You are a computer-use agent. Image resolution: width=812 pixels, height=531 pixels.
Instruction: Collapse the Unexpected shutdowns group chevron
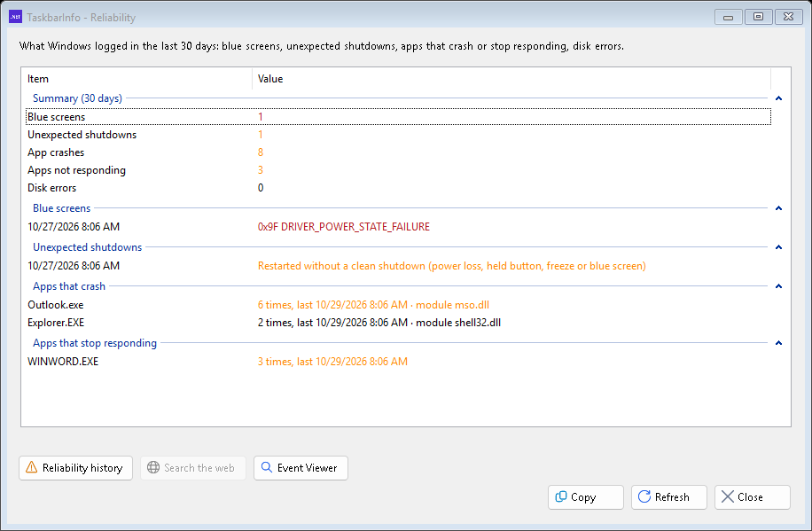tap(778, 247)
